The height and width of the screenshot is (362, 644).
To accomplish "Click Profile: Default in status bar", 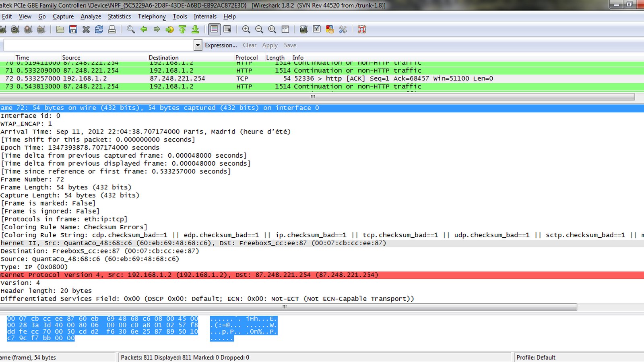I will (x=536, y=357).
